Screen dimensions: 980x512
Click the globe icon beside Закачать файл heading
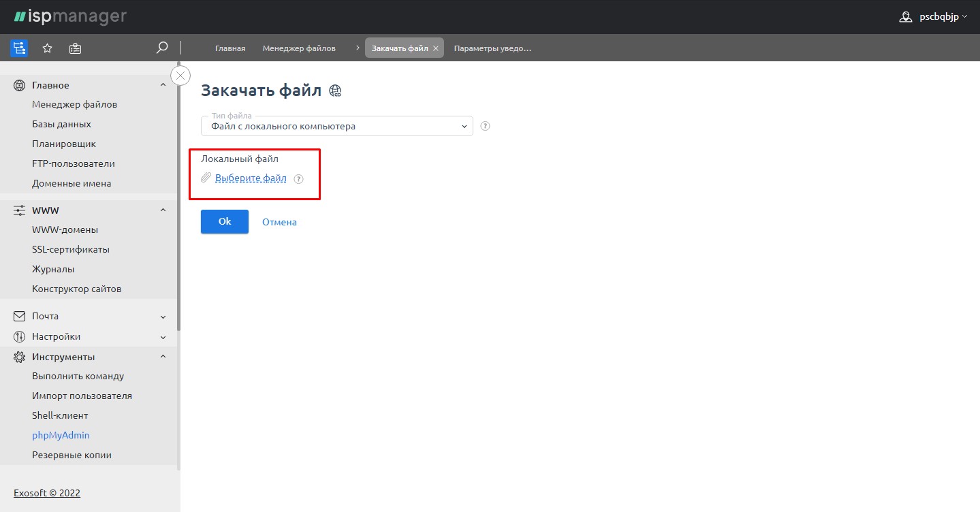335,91
